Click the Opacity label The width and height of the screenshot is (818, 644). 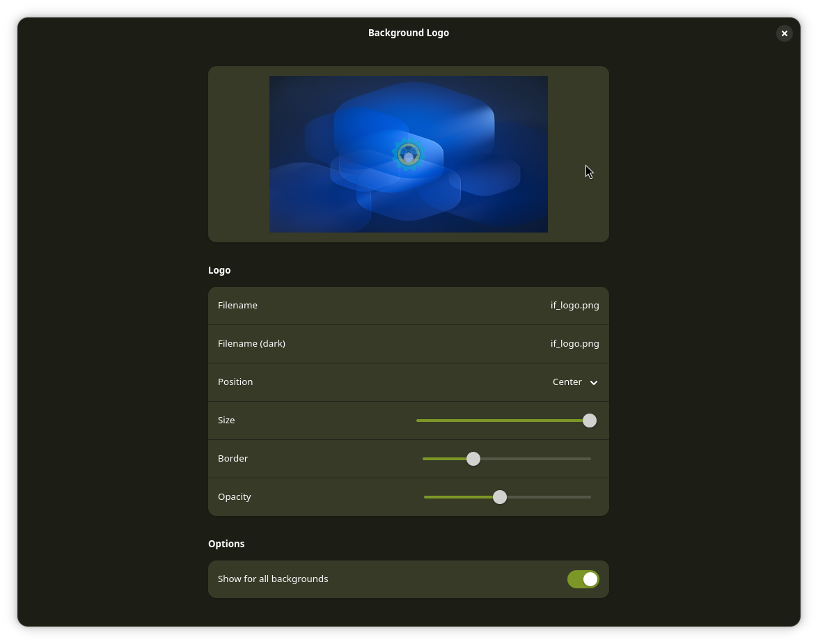click(x=234, y=497)
